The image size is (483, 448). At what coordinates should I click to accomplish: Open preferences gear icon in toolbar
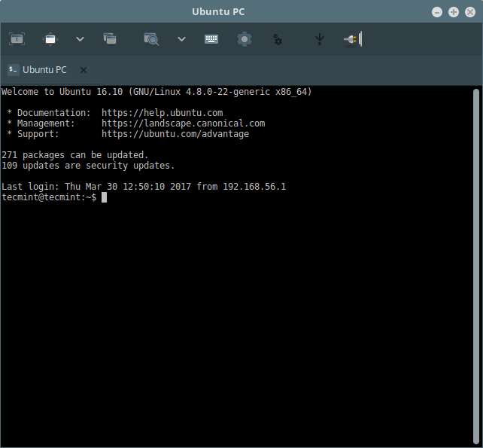(x=244, y=39)
